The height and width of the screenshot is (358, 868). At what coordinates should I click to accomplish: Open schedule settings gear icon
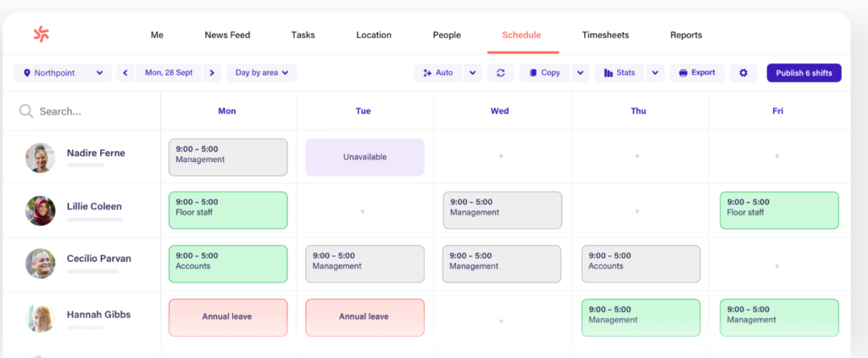pyautogui.click(x=743, y=73)
